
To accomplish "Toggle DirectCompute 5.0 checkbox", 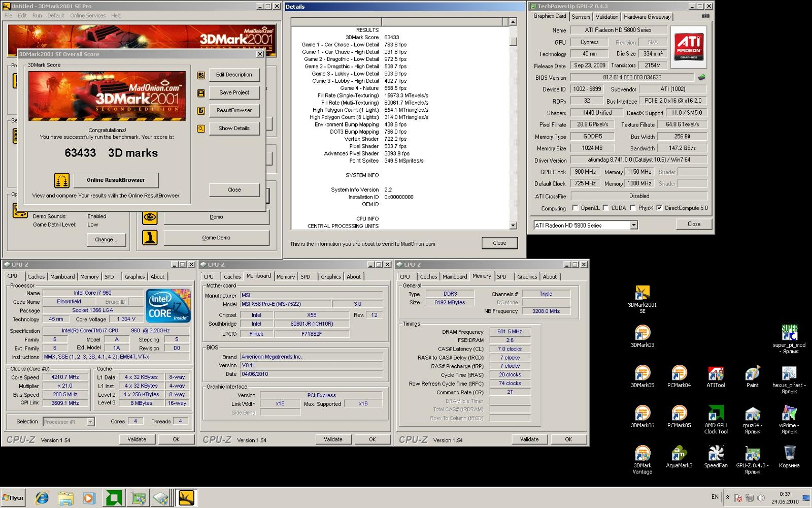I will point(659,208).
